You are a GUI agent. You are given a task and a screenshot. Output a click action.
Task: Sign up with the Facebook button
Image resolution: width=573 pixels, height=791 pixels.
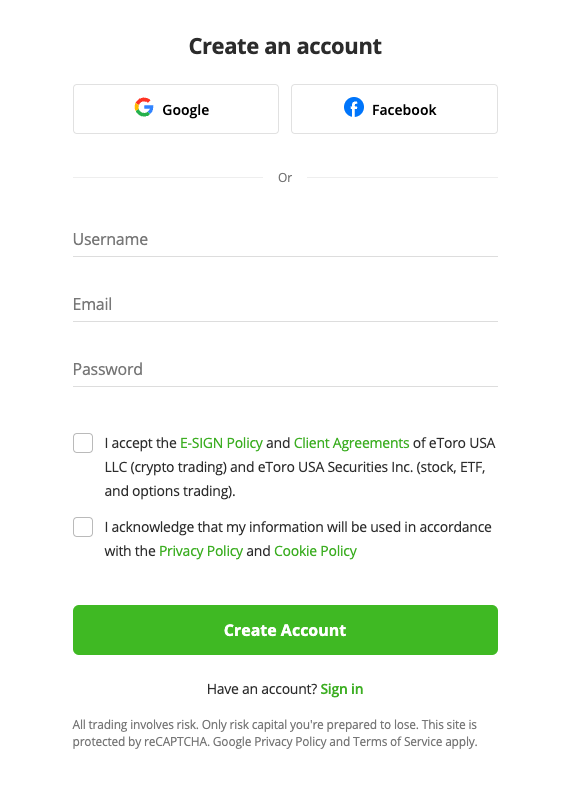coord(394,109)
